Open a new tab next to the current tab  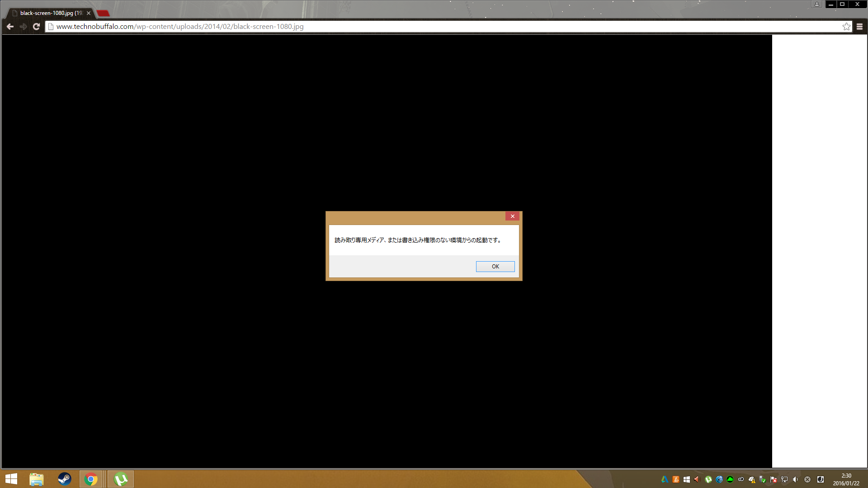click(x=103, y=13)
